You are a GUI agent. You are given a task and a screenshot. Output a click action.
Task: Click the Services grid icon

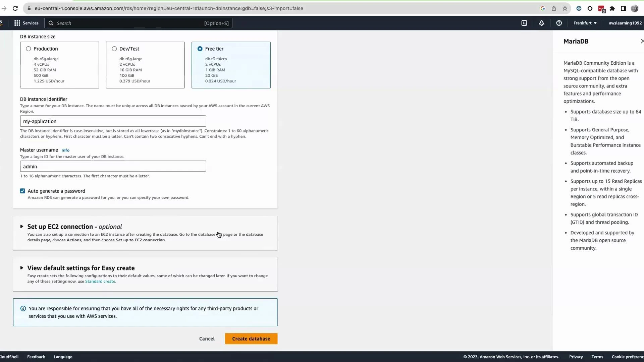point(17,23)
